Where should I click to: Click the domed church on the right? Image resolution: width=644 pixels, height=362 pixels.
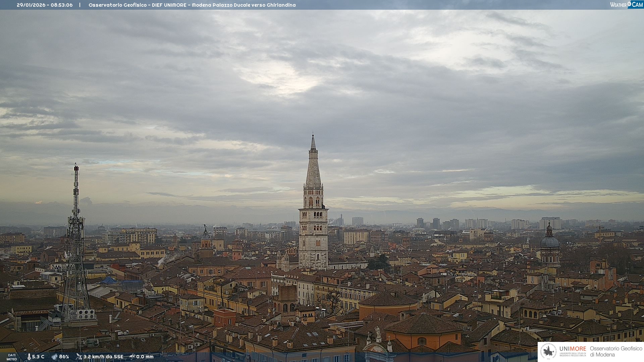pyautogui.click(x=549, y=242)
